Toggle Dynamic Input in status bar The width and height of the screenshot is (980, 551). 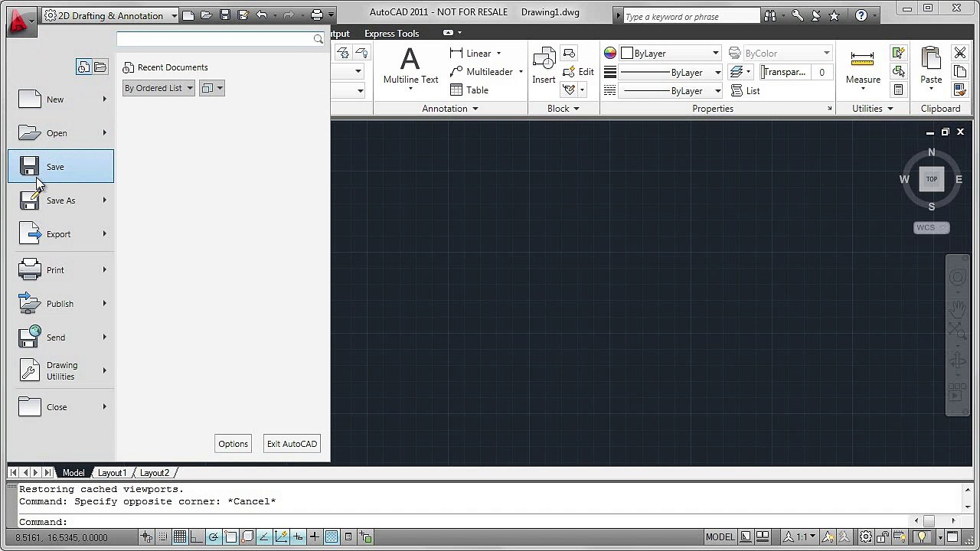(x=298, y=537)
